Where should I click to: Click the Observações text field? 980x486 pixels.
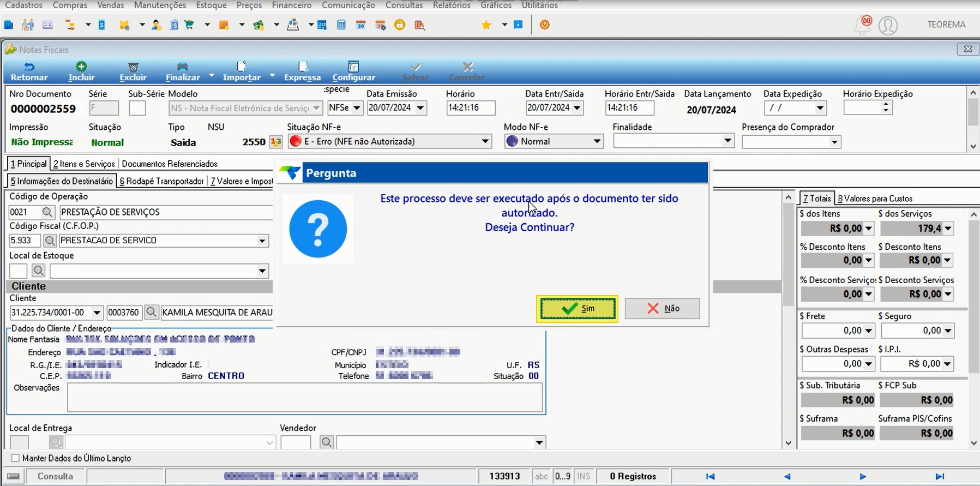click(x=305, y=397)
